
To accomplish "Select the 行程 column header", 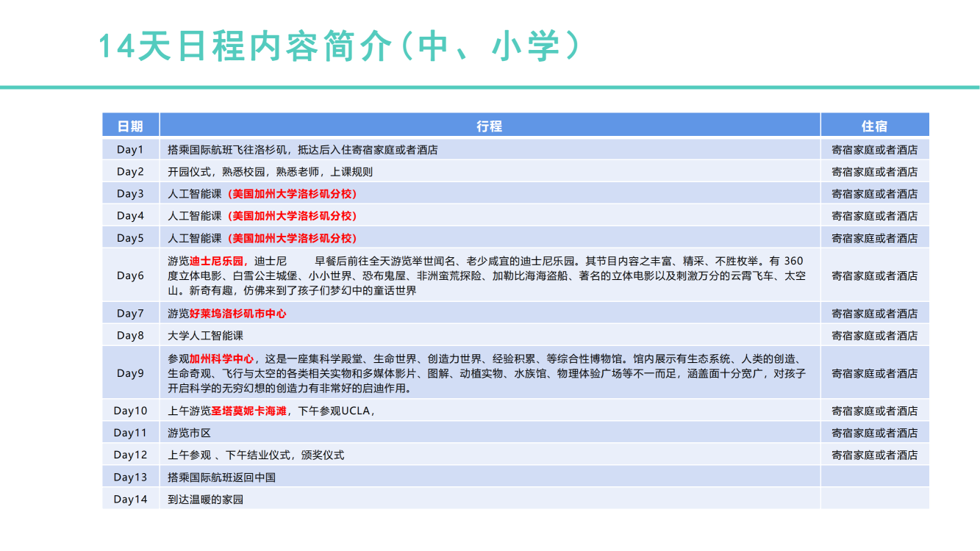I will [489, 126].
